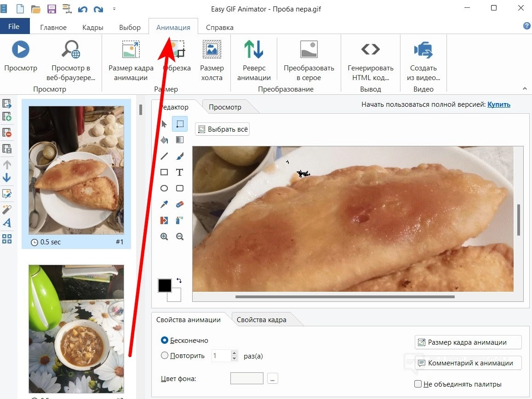Viewport: 532px width, 399px height.
Task: Select the brush tool
Action: click(x=180, y=156)
